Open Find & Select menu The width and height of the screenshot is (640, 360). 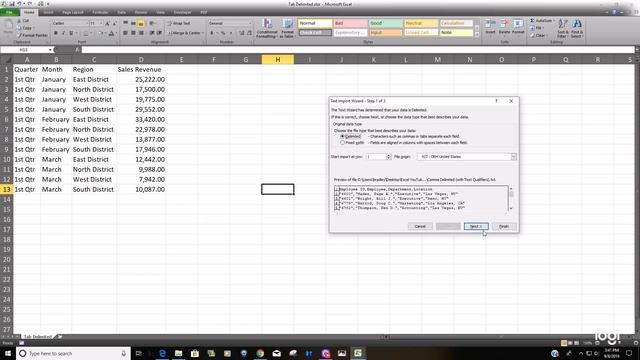(577, 28)
